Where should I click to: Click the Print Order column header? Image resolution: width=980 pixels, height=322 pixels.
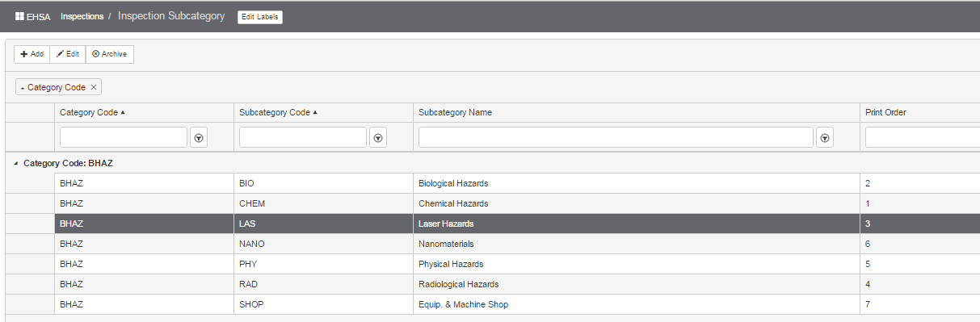pos(885,112)
